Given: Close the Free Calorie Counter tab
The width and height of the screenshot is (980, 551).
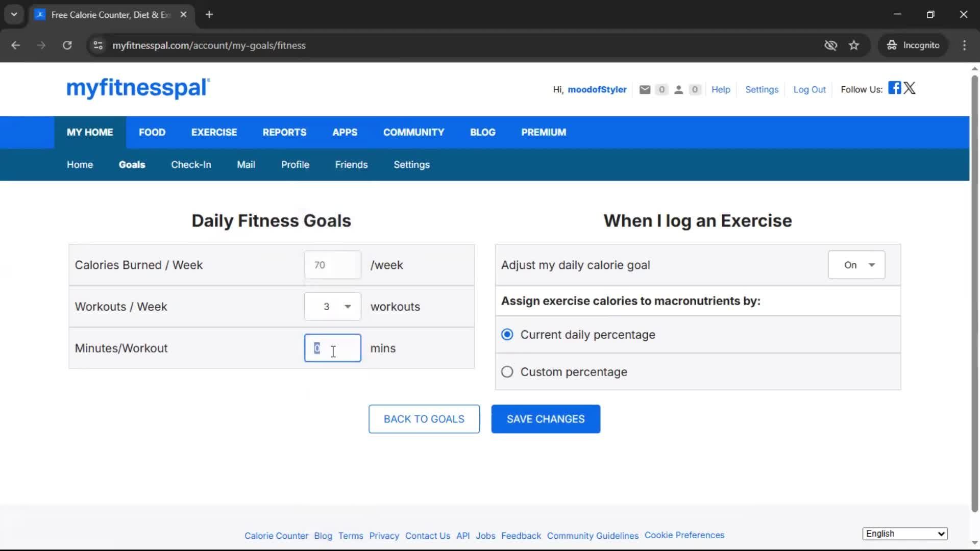Looking at the screenshot, I should [x=183, y=15].
